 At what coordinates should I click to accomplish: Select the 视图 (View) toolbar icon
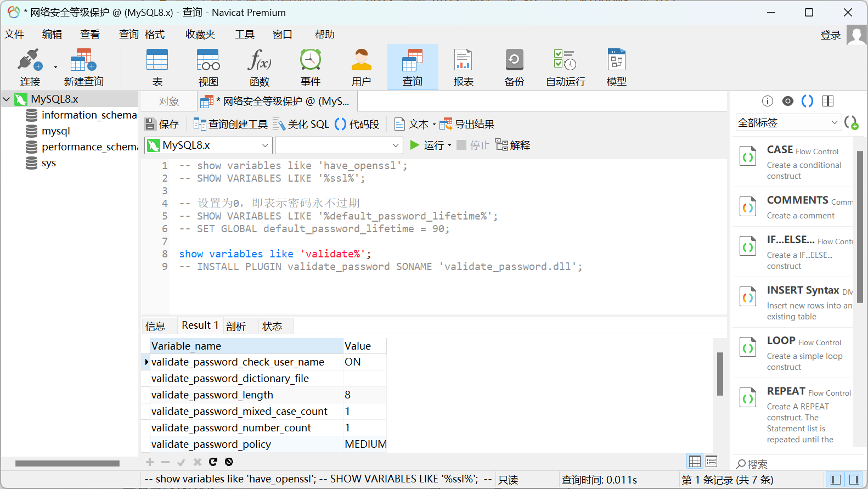tap(208, 67)
